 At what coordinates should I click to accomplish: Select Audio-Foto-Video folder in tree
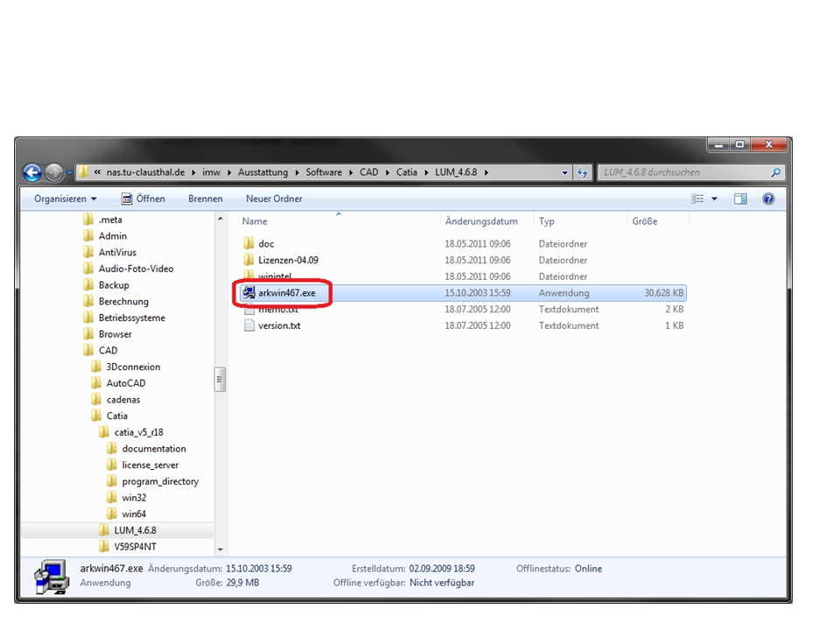(136, 269)
